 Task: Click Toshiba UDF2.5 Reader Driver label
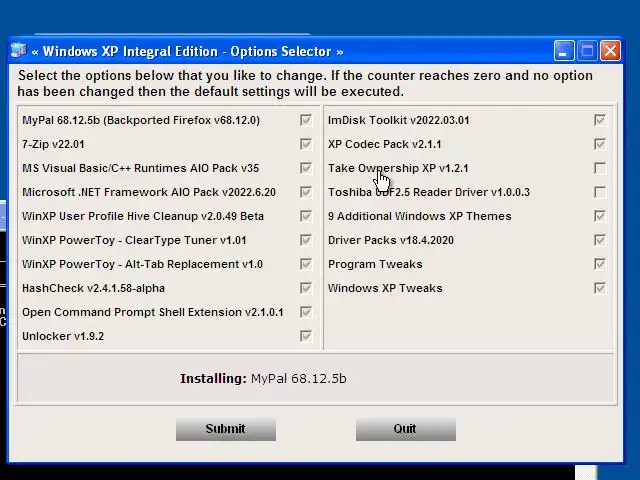click(429, 192)
